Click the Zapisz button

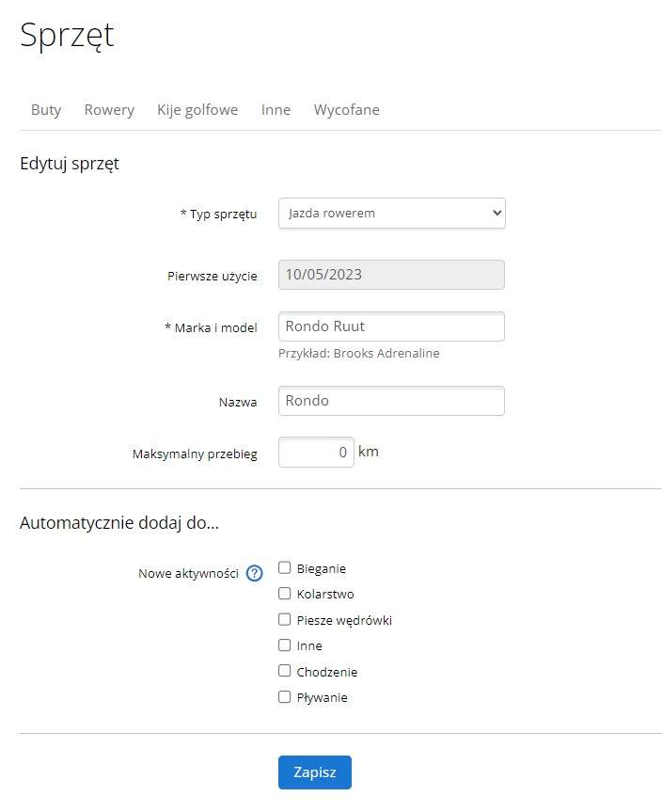click(315, 772)
